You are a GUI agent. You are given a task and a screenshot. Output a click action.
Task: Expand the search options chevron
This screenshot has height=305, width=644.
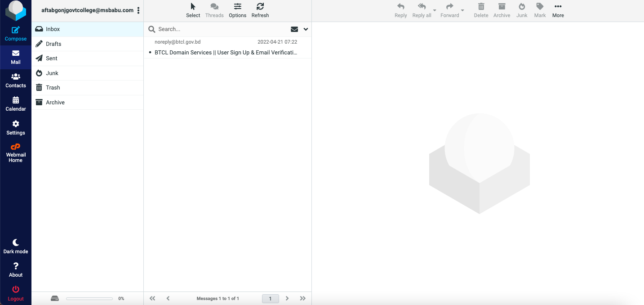coord(306,29)
